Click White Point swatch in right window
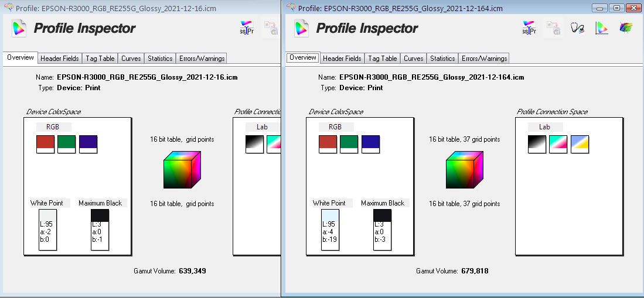Viewport: 644px width, 298px height. (x=330, y=230)
